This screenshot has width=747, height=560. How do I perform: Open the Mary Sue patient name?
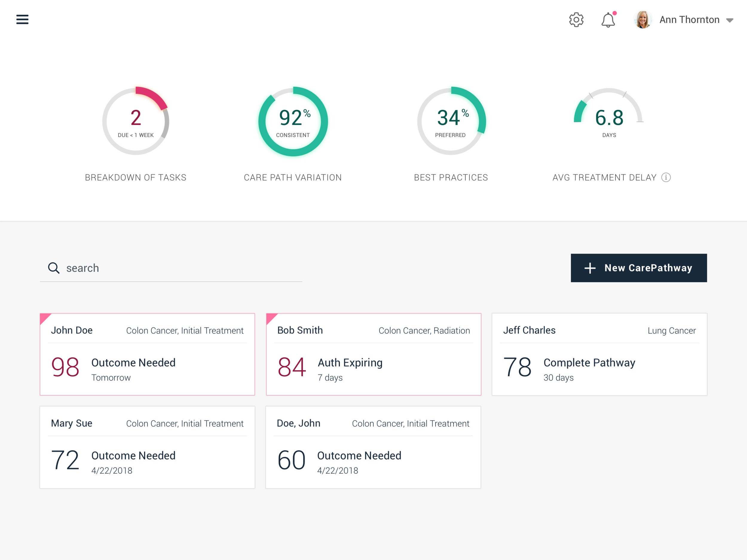72,423
